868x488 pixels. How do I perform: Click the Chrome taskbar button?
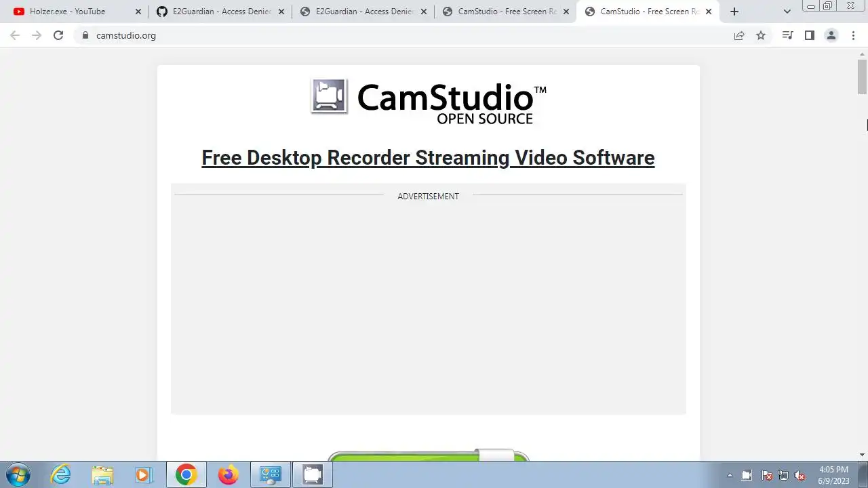186,474
